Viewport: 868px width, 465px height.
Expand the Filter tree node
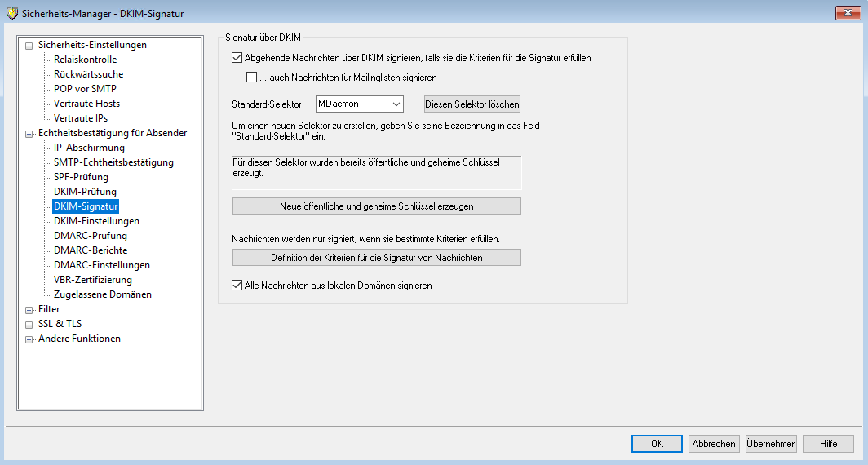(30, 310)
